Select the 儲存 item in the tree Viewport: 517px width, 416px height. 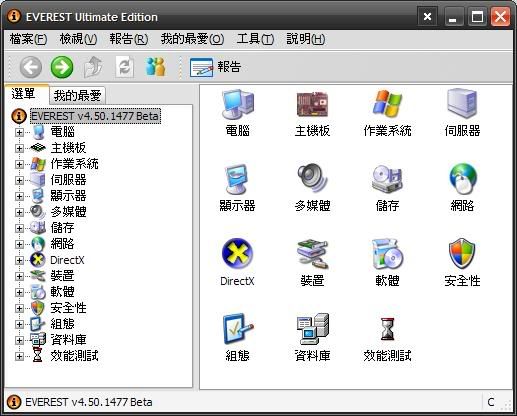(x=62, y=228)
